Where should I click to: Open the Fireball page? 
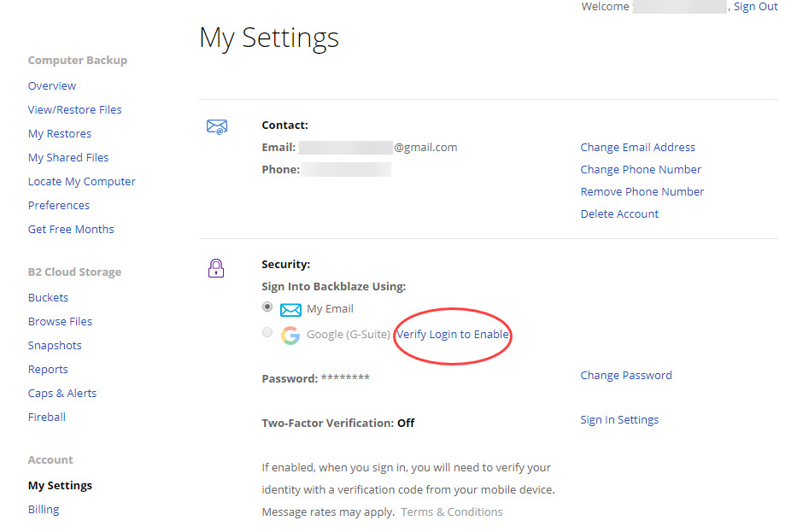(x=47, y=418)
